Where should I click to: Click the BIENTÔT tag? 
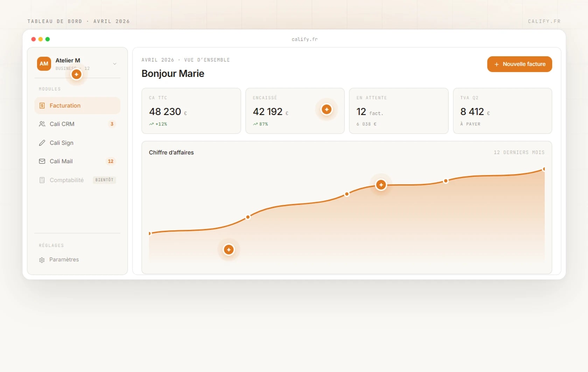pyautogui.click(x=104, y=180)
